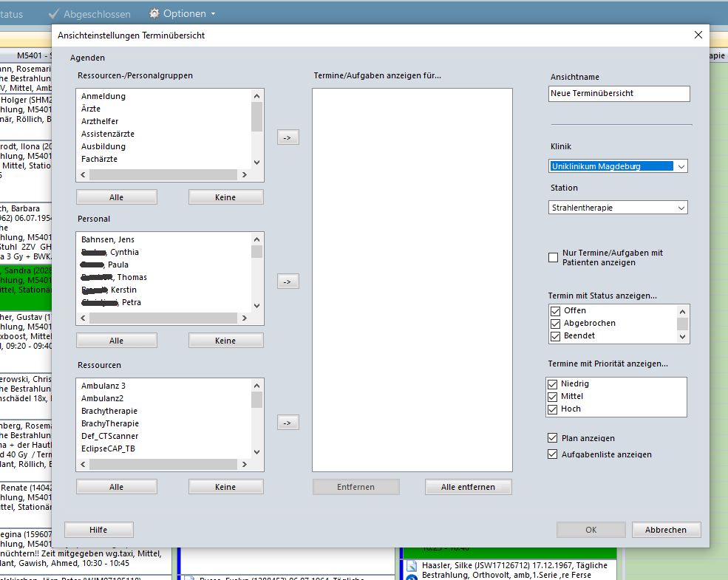Expand the Station dropdown
This screenshot has width=728, height=580.
681,208
